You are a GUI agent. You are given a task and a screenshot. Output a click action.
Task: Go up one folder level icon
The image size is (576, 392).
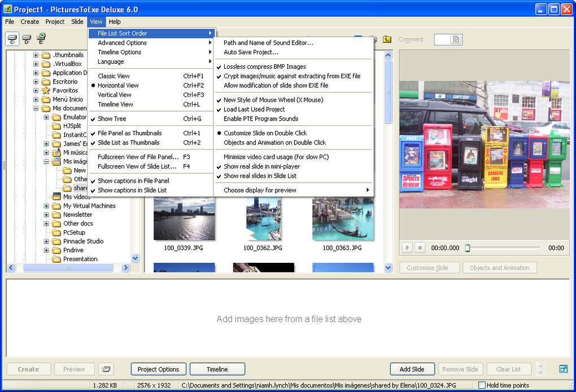pyautogui.click(x=387, y=39)
